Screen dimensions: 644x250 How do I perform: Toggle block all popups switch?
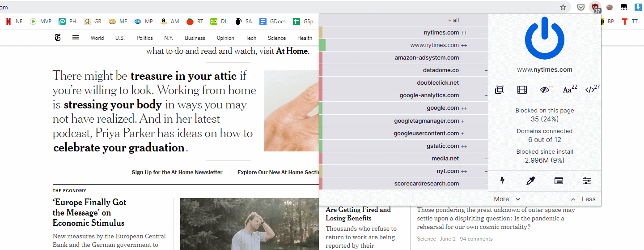pyautogui.click(x=500, y=90)
